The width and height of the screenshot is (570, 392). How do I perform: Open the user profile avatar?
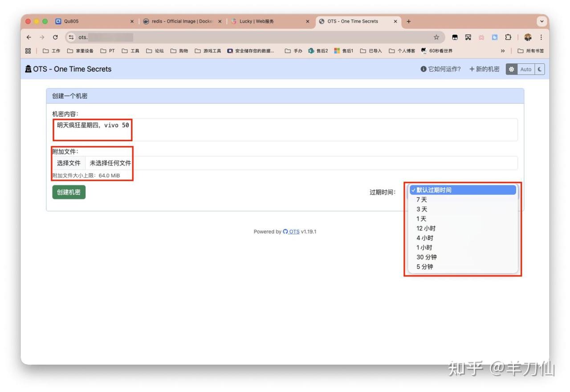[x=528, y=37]
